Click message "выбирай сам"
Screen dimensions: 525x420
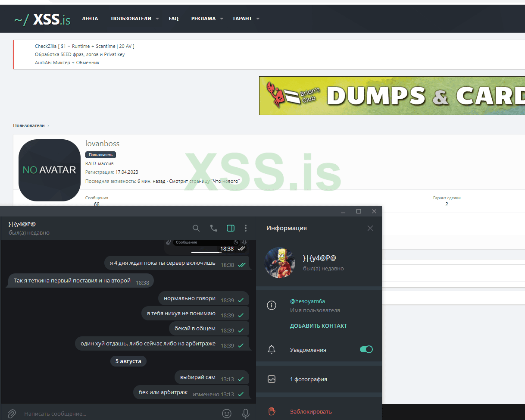point(212,378)
